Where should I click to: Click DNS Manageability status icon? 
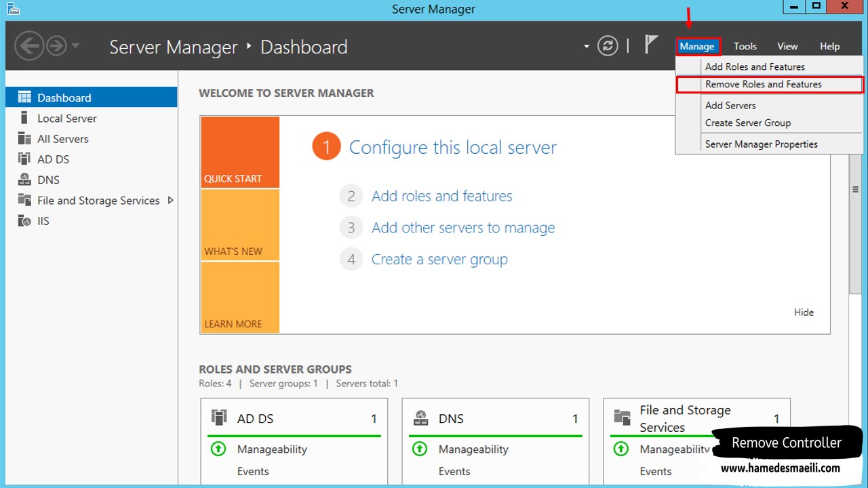pos(420,449)
